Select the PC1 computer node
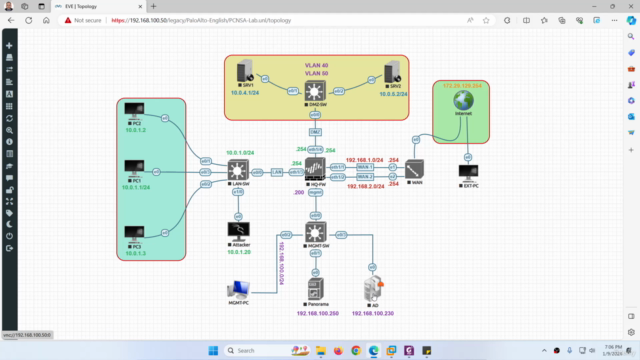This screenshot has width=640, height=360. point(134,168)
